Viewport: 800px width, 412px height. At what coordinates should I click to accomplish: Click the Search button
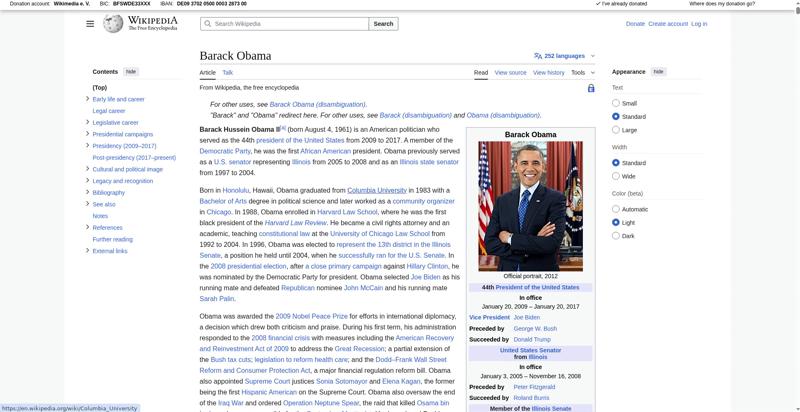[383, 24]
